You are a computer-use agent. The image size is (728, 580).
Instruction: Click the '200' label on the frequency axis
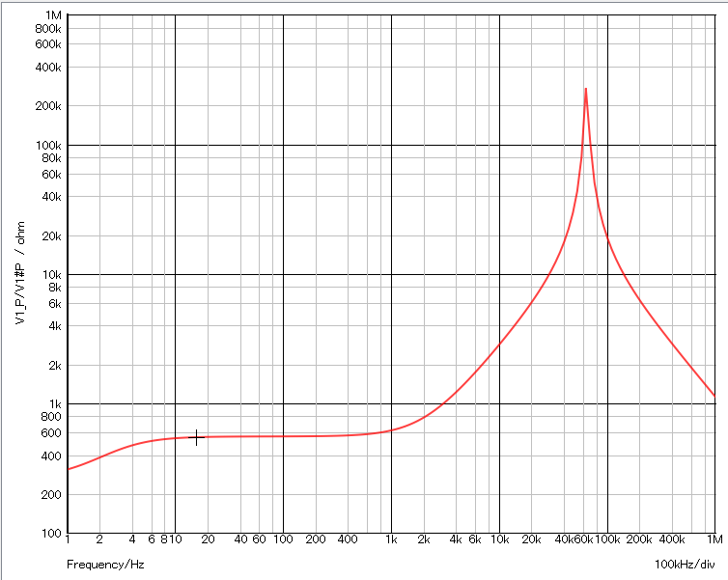tap(316, 539)
